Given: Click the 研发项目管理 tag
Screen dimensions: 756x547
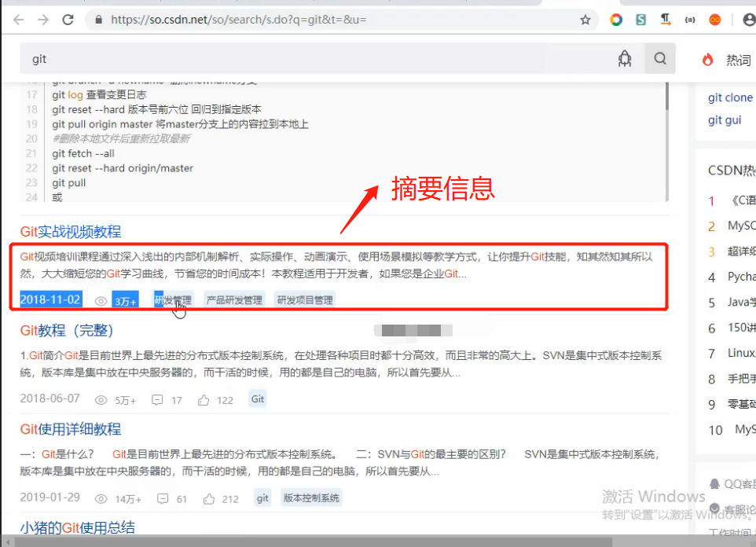Looking at the screenshot, I should 305,300.
